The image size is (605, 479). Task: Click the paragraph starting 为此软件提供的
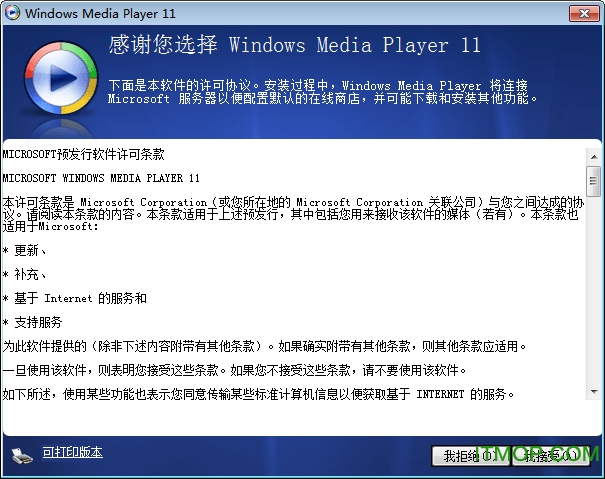pyautogui.click(x=265, y=346)
